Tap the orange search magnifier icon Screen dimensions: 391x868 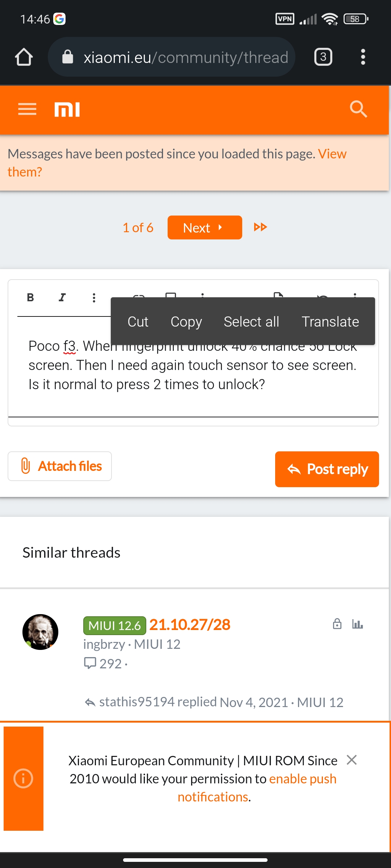(x=358, y=109)
